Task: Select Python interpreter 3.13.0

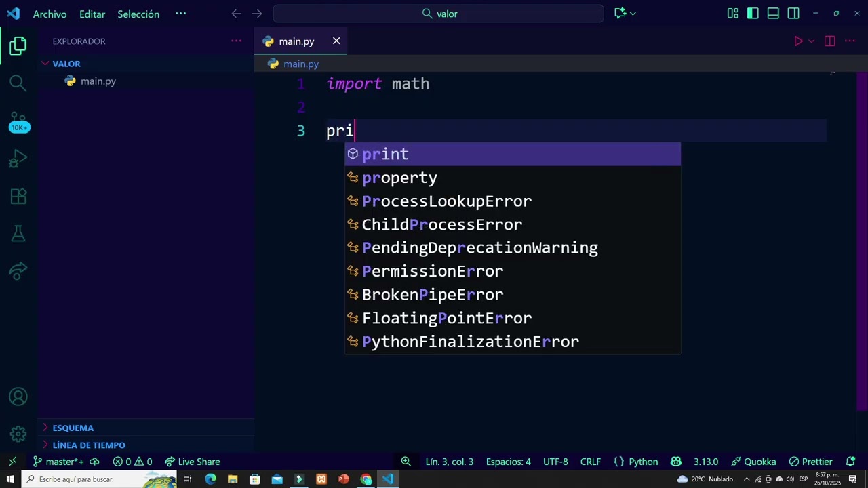Action: (705, 462)
